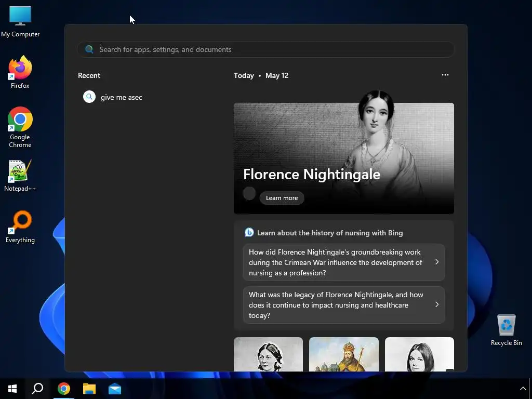Click the round icon left of Learn more
Screen dimensions: 532x399
249,194
